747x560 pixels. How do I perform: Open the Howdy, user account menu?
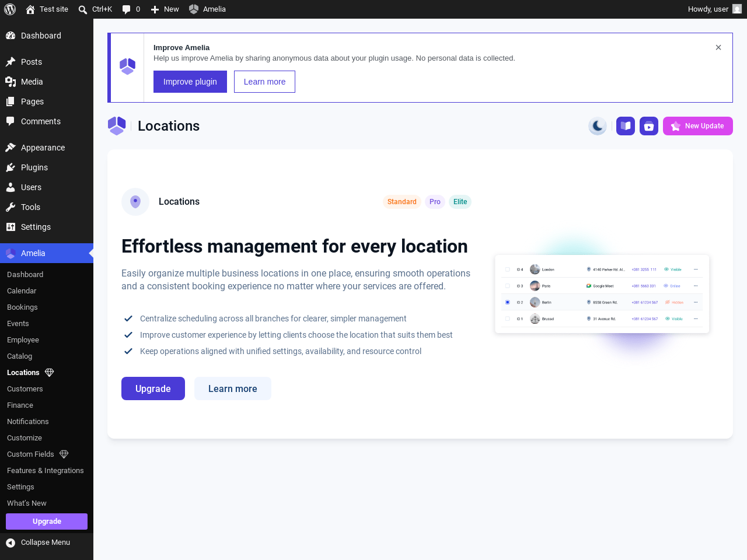point(714,9)
